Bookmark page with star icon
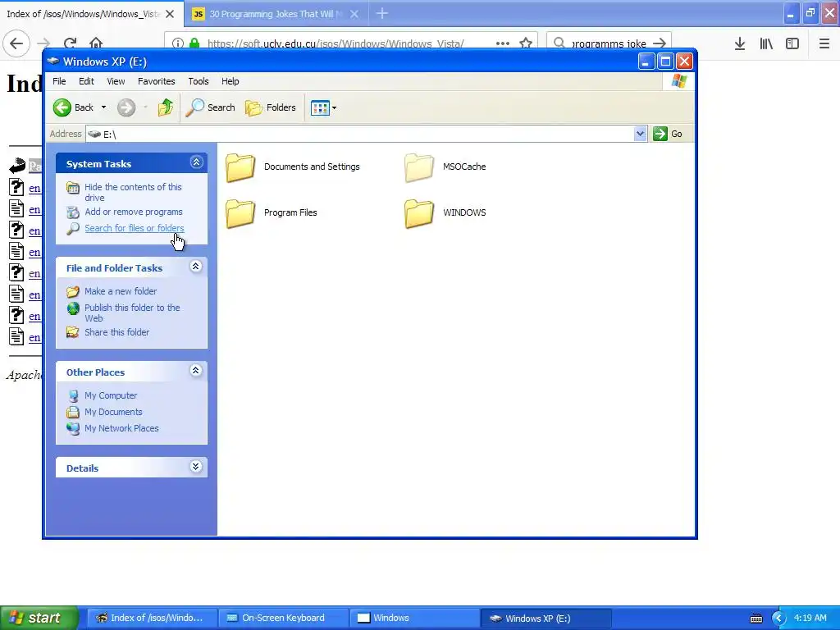The image size is (840, 630). point(526,43)
